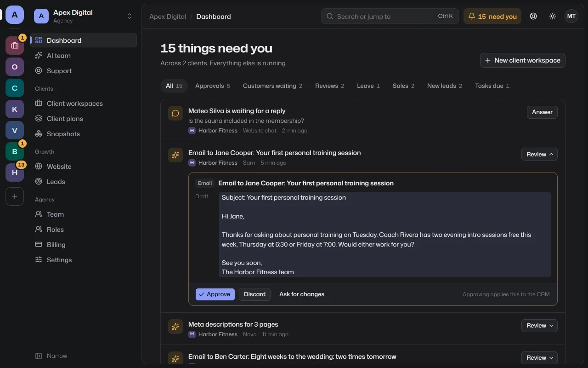The height and width of the screenshot is (368, 588).
Task: Go to Dashboard in the sidebar
Action: click(x=84, y=40)
